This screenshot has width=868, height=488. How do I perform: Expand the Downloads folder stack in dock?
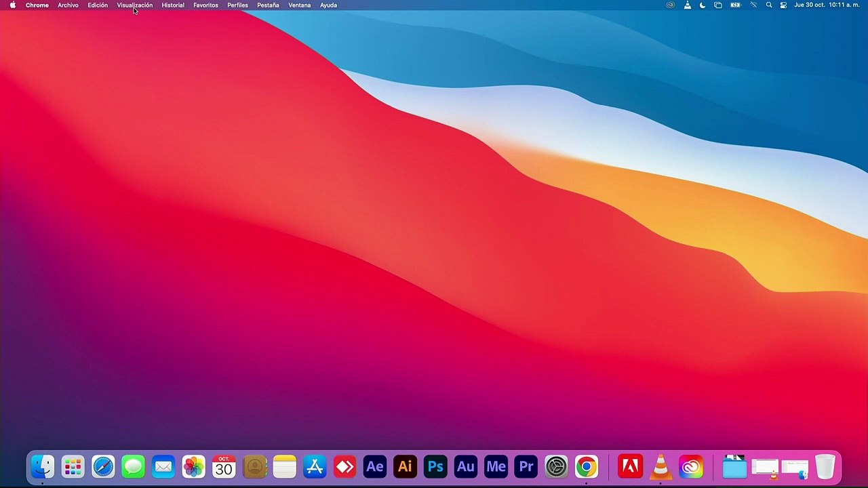pos(734,466)
